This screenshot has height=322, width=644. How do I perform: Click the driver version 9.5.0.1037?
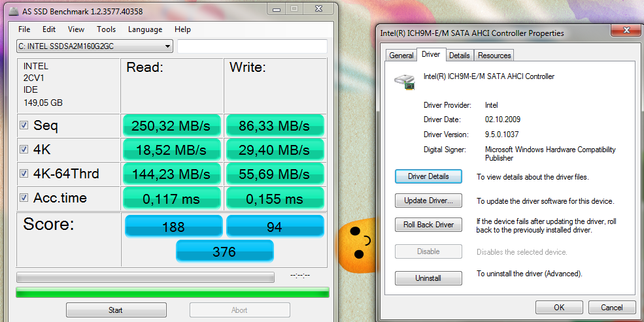(502, 135)
